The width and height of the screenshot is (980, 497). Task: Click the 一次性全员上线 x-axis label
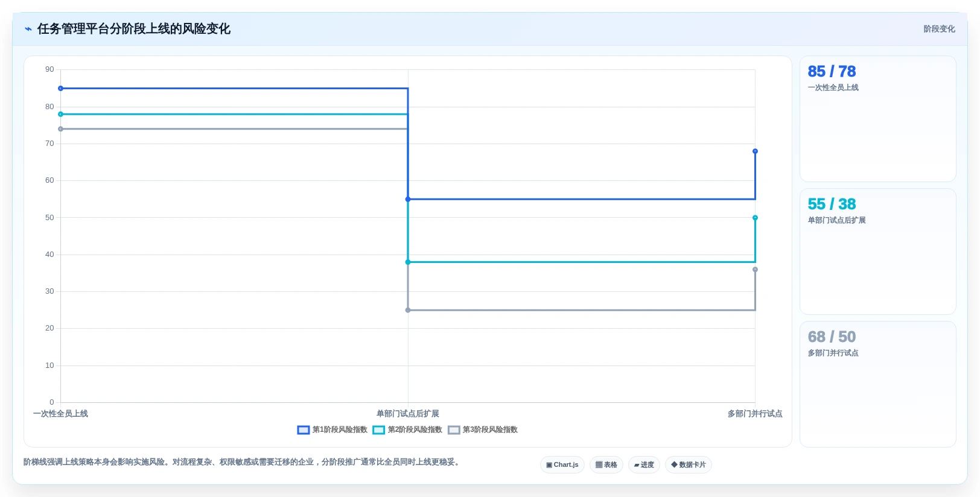(60, 414)
